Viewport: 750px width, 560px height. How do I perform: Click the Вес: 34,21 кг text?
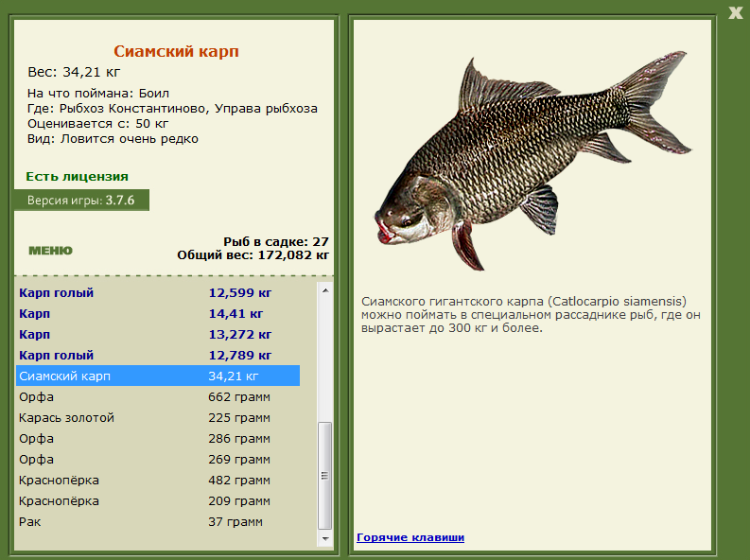(74, 72)
